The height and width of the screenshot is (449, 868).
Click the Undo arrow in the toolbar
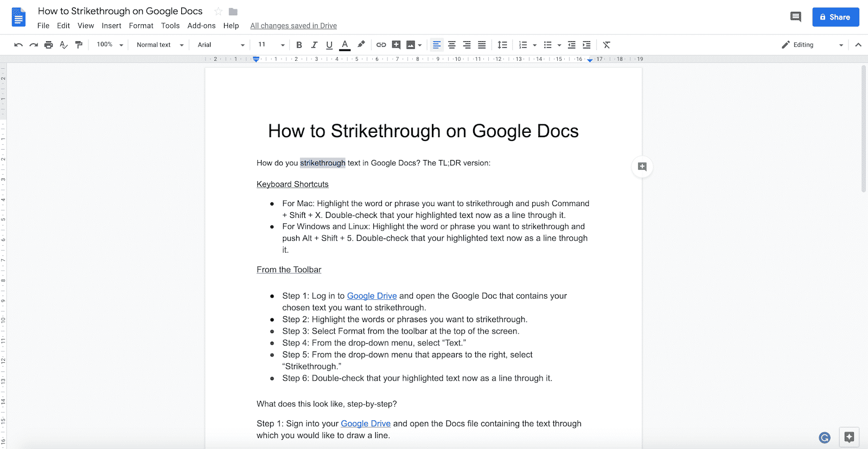[x=18, y=45]
